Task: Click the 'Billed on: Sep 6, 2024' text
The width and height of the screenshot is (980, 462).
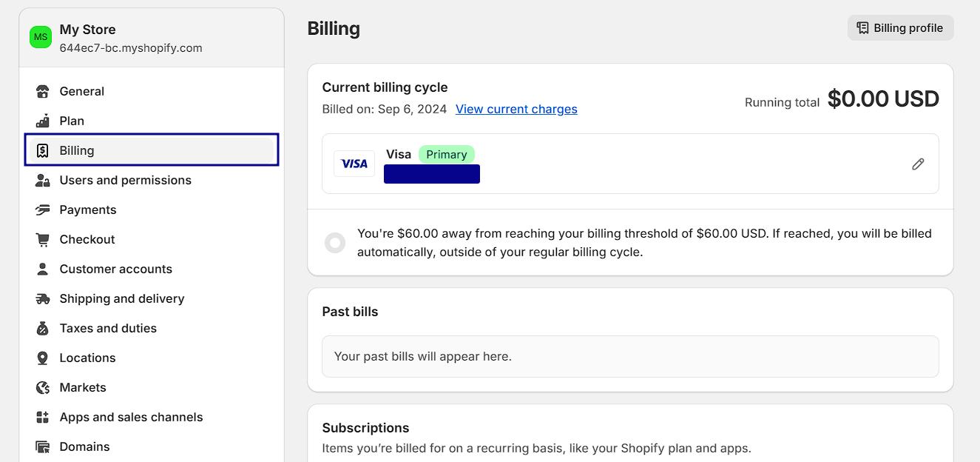Action: point(385,109)
